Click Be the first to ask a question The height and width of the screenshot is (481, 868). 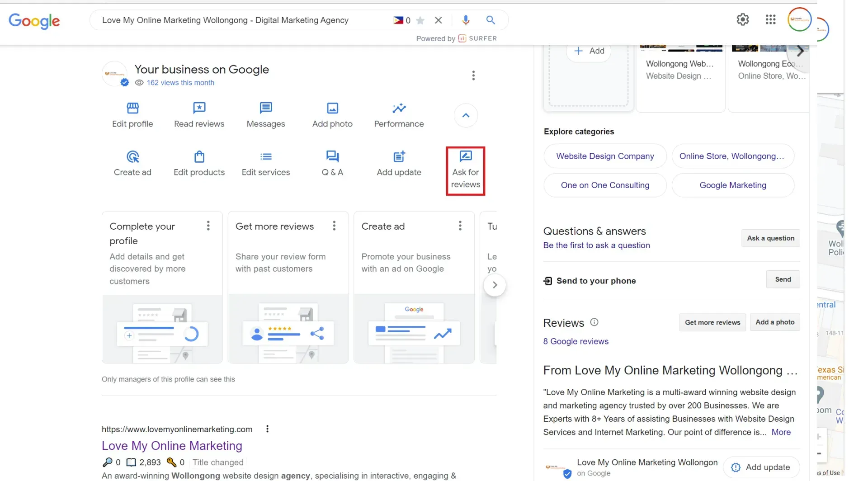point(596,245)
